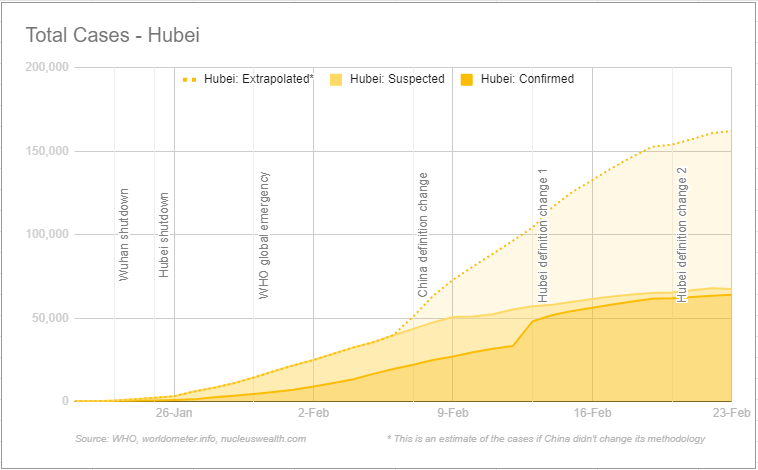Click the methodology estimate footnote
Image resolution: width=758 pixels, height=470 pixels.
546,439
